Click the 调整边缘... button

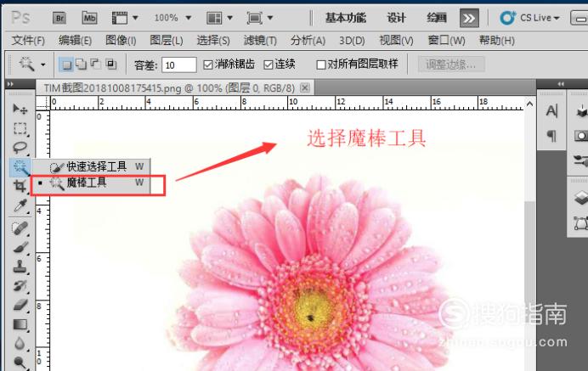451,65
